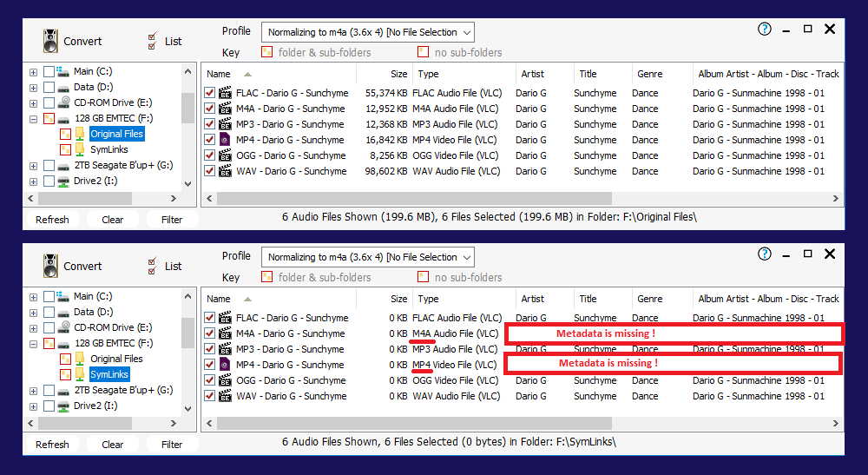
Task: Click the Clear button in the lower window
Action: tap(113, 445)
